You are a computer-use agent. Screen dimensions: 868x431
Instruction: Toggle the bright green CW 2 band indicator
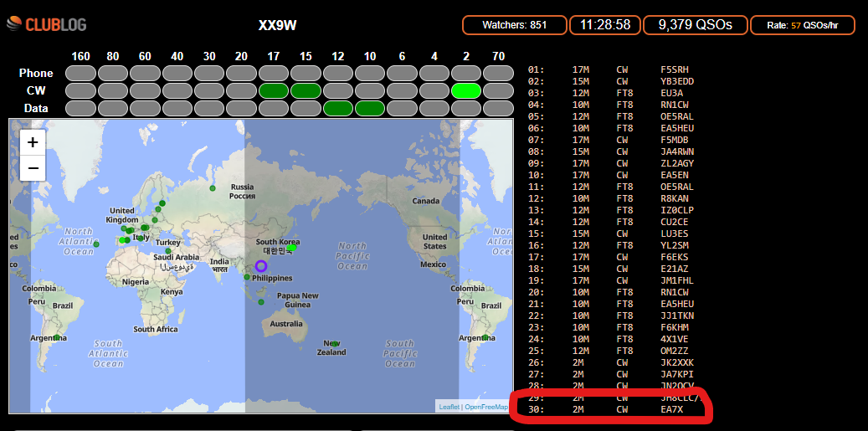pos(466,90)
